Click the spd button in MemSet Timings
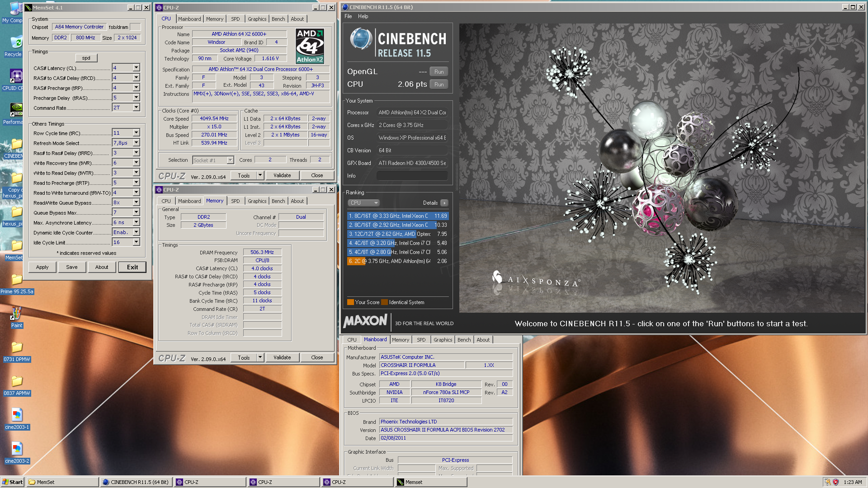The image size is (868, 488). tap(86, 58)
